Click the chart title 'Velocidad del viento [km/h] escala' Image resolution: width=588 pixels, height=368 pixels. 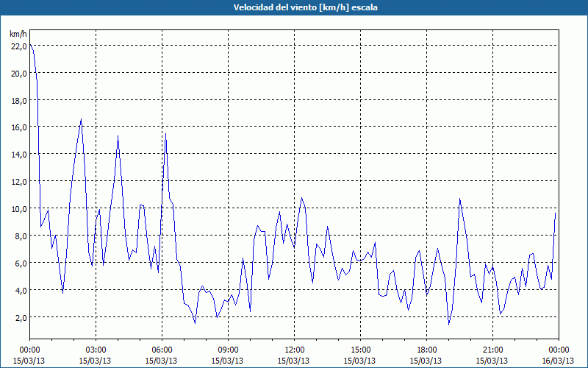click(305, 7)
